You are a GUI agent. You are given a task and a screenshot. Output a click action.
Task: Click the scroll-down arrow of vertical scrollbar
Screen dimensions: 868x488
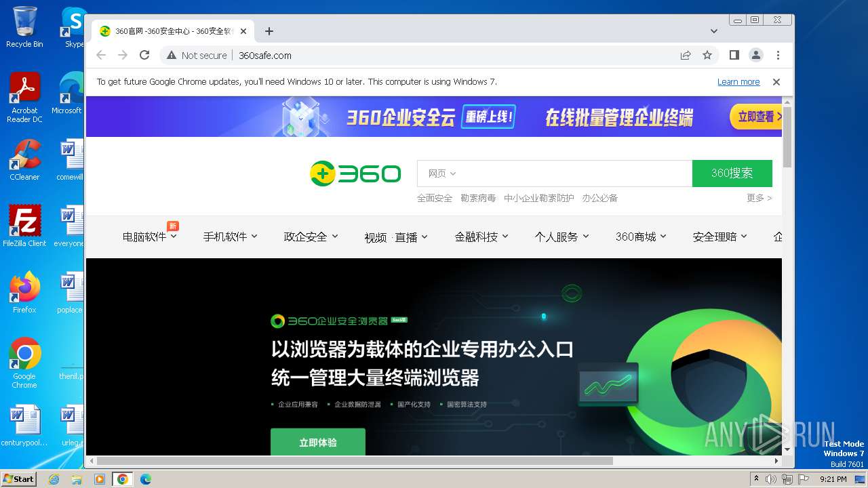tap(787, 449)
